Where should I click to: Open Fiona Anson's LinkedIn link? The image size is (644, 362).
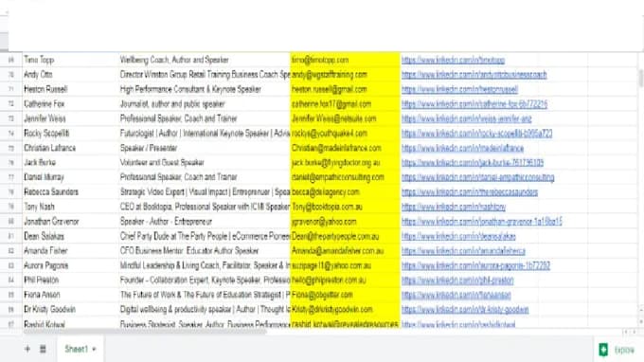456,295
